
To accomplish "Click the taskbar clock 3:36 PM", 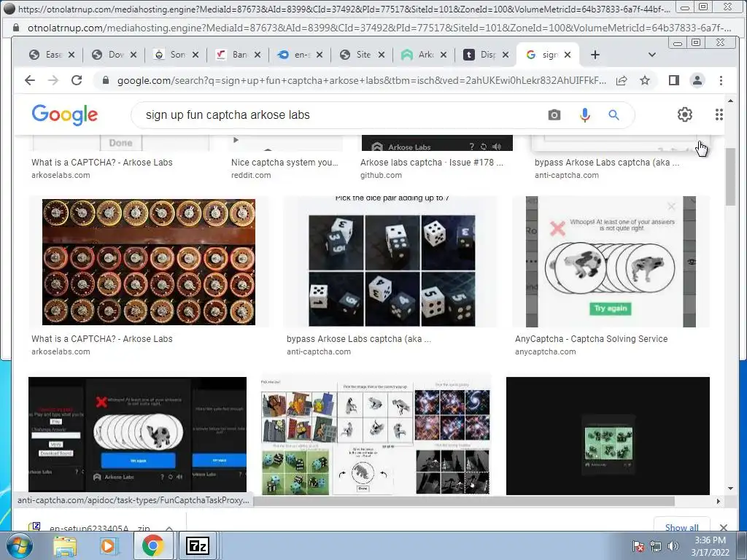I will pos(710,540).
